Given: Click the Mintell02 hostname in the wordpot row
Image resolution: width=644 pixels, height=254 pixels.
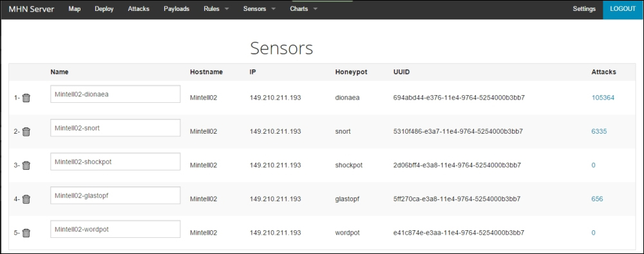Looking at the screenshot, I should click(204, 233).
